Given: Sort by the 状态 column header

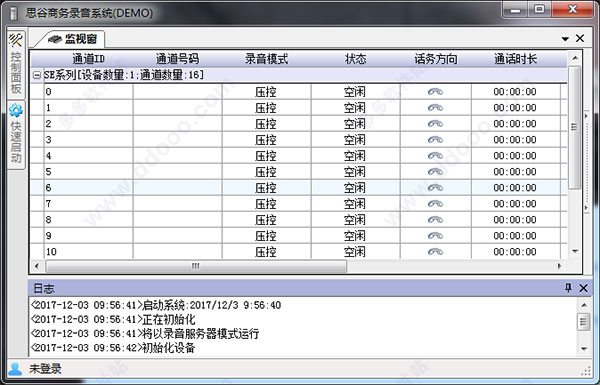Looking at the screenshot, I should point(355,59).
